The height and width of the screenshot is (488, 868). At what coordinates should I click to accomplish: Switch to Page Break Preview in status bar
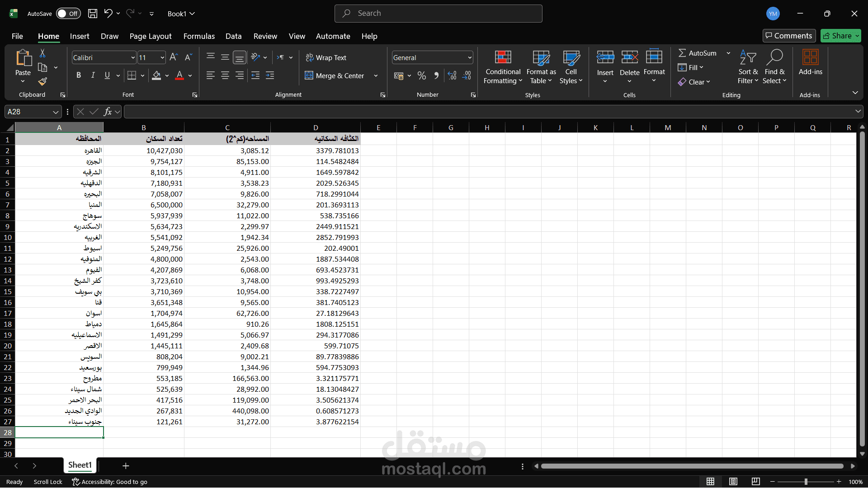click(x=756, y=482)
